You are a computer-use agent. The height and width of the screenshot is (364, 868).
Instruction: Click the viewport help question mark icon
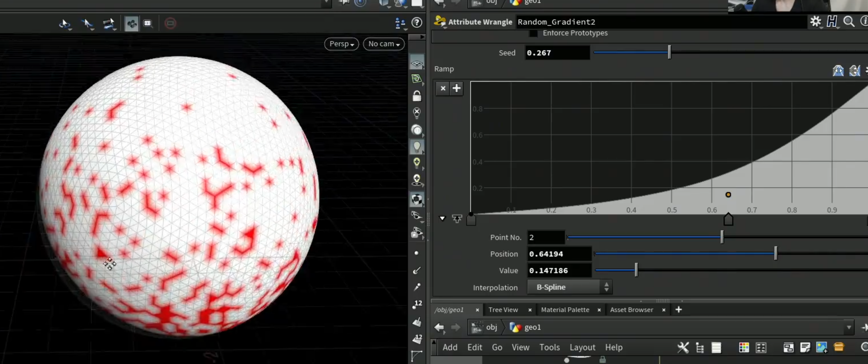pos(417,23)
